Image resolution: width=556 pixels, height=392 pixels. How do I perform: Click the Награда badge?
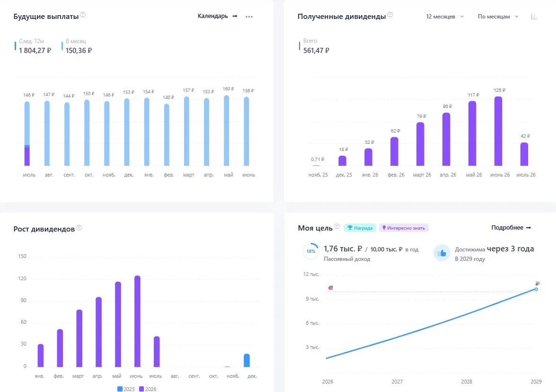pyautogui.click(x=360, y=228)
